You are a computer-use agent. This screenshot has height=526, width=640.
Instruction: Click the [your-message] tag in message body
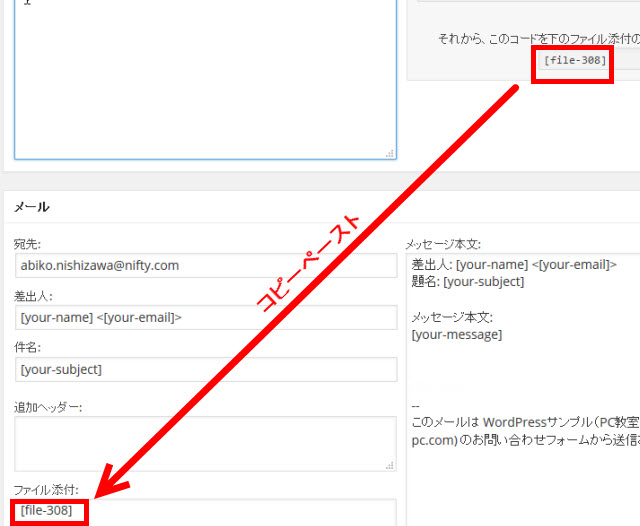point(457,335)
